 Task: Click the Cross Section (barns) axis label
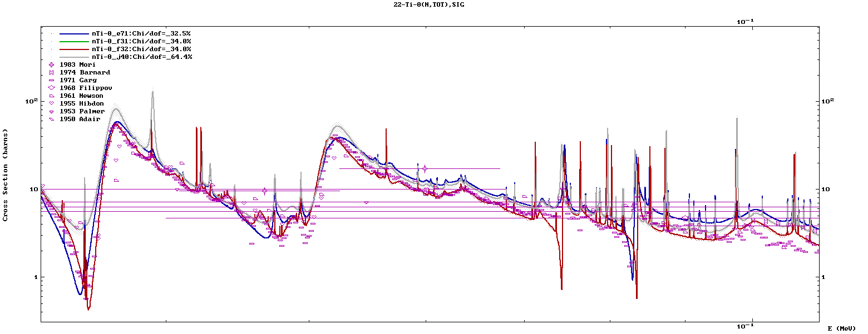[6, 178]
